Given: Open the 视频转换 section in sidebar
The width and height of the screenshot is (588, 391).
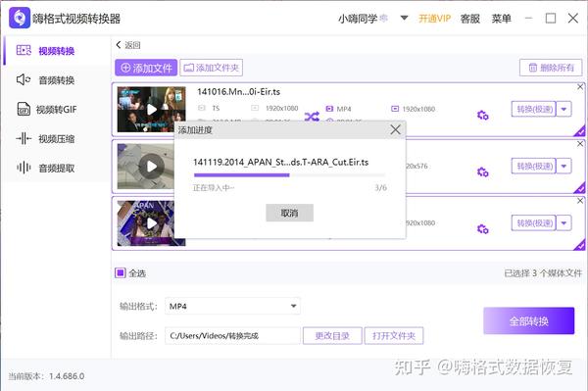Looking at the screenshot, I should point(56,51).
